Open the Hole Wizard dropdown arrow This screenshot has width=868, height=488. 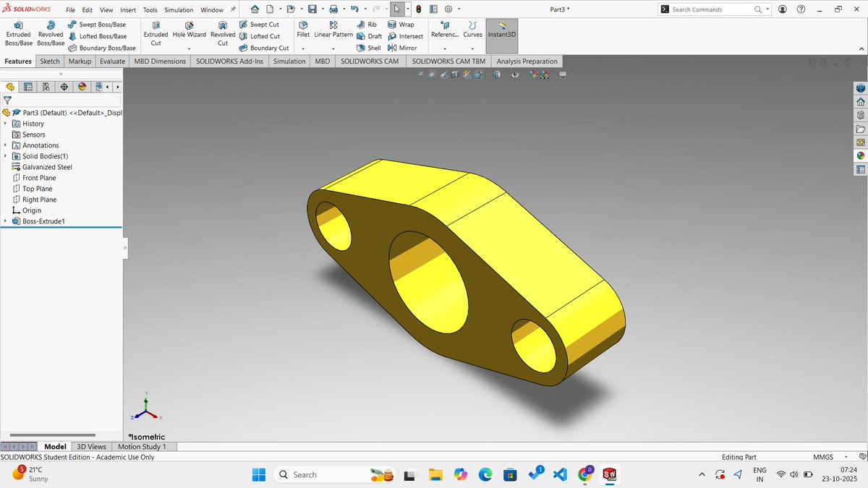point(189,48)
